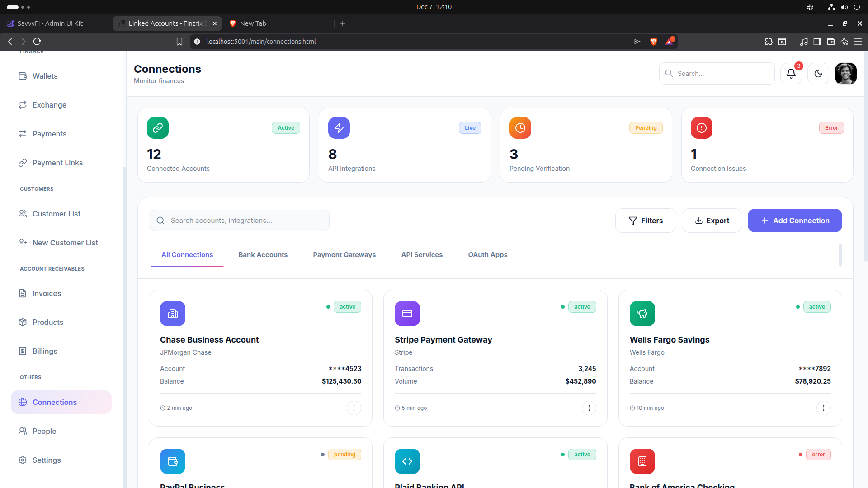The width and height of the screenshot is (868, 488).
Task: Open Stripe Payment Gateway options menu
Action: (589, 408)
